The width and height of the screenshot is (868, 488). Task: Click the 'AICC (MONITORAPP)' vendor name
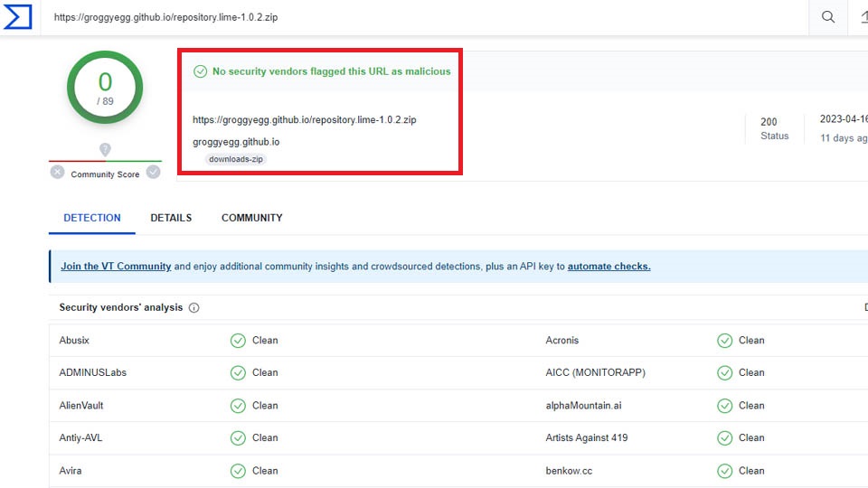(596, 373)
